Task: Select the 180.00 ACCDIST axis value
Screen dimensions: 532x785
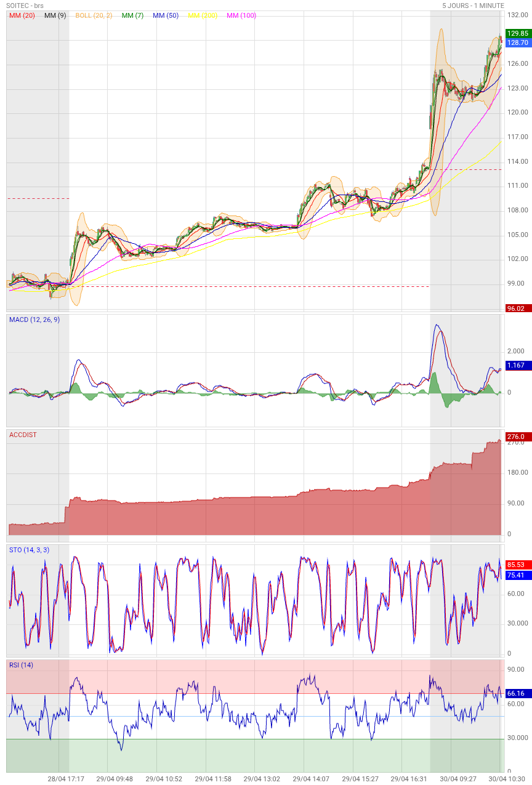Action: tap(518, 473)
